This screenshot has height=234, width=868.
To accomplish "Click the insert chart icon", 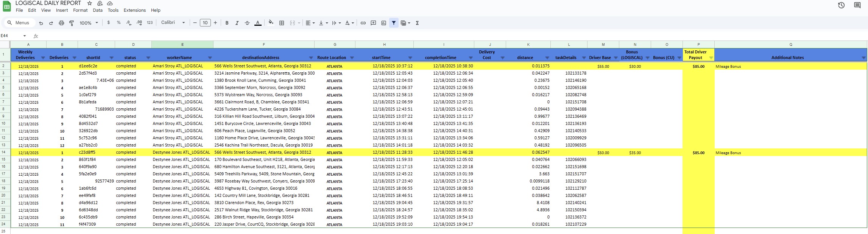I will point(383,23).
